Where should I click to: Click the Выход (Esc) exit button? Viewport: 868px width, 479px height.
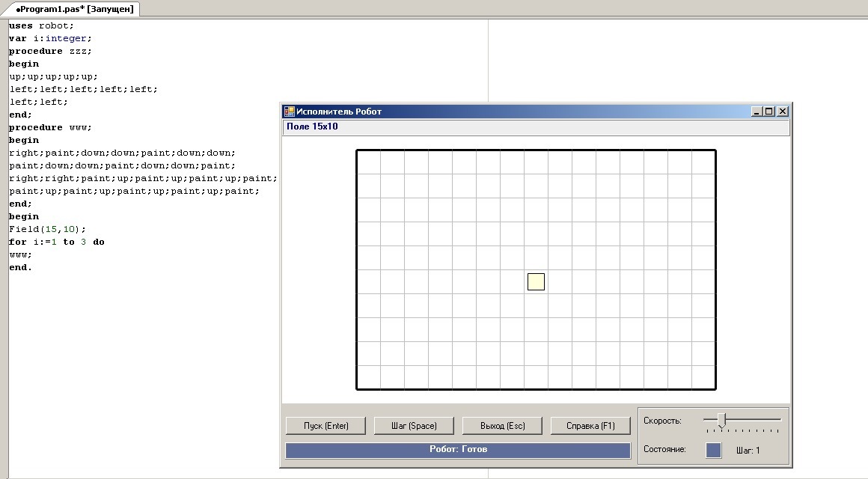tap(502, 425)
